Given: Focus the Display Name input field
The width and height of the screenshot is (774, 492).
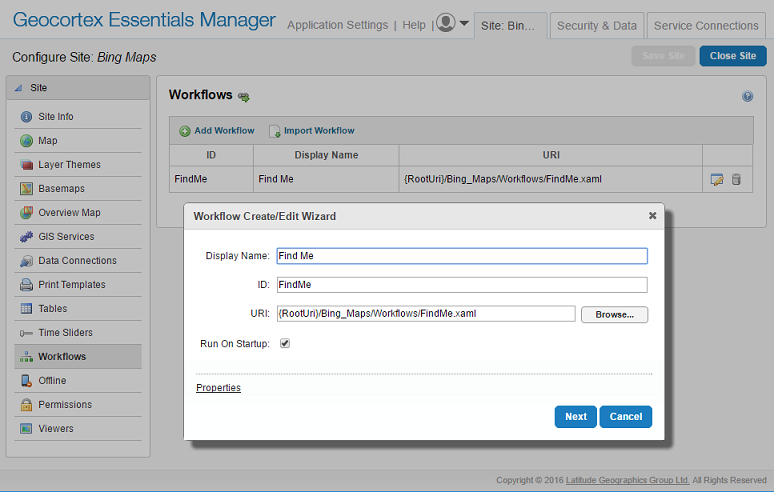Looking at the screenshot, I should [x=462, y=256].
